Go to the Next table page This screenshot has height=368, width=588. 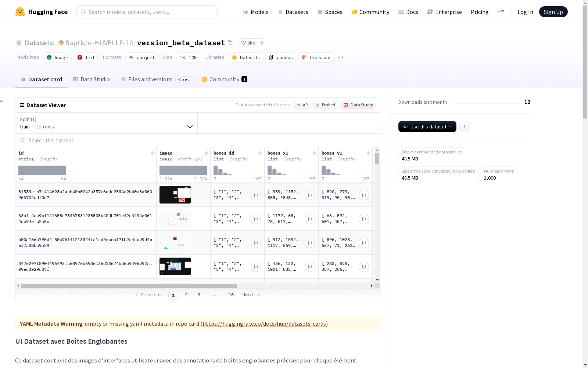[x=252, y=295]
